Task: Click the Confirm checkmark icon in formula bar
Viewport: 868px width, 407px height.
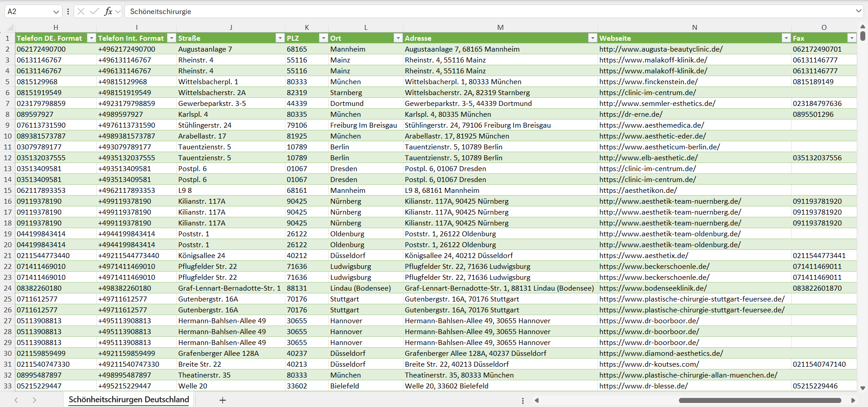Action: (x=94, y=11)
